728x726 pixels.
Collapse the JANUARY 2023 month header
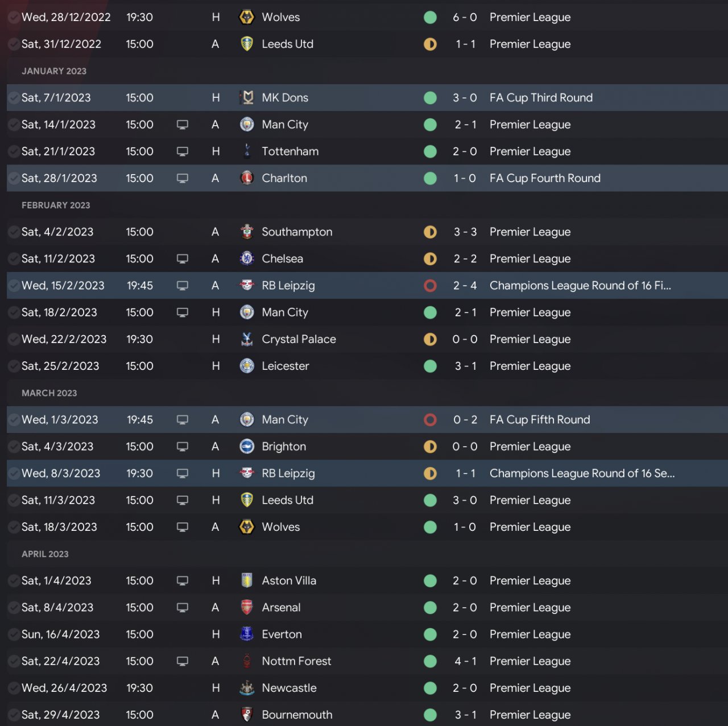pyautogui.click(x=54, y=71)
